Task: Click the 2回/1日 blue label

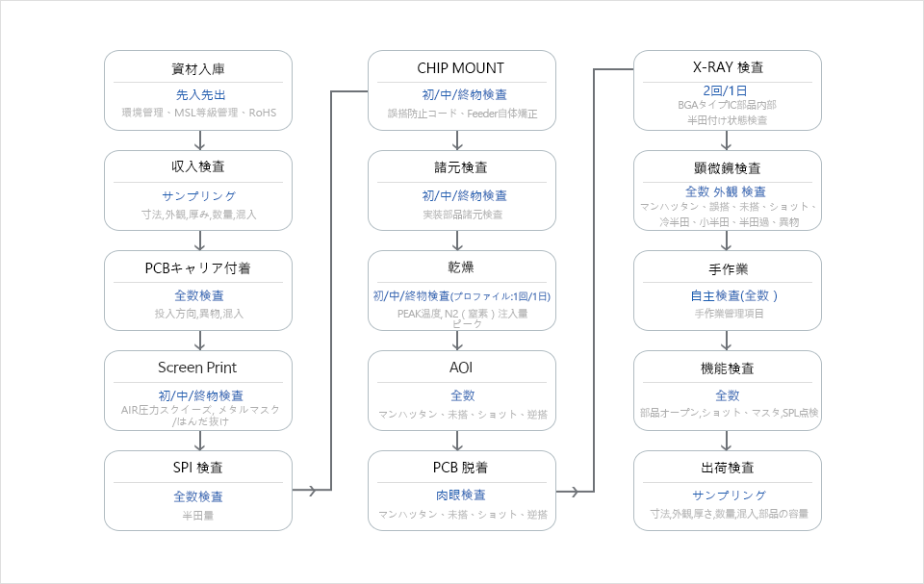Action: pos(727,90)
